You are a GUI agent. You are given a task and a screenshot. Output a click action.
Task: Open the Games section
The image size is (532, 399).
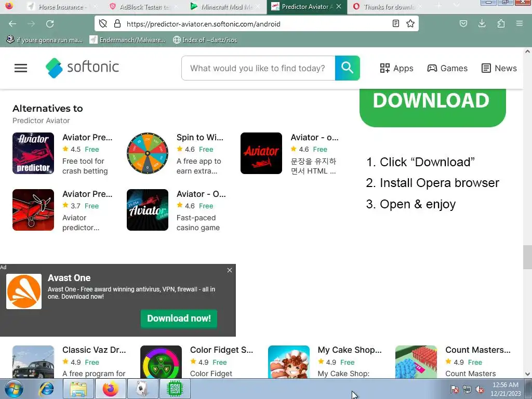click(x=447, y=68)
